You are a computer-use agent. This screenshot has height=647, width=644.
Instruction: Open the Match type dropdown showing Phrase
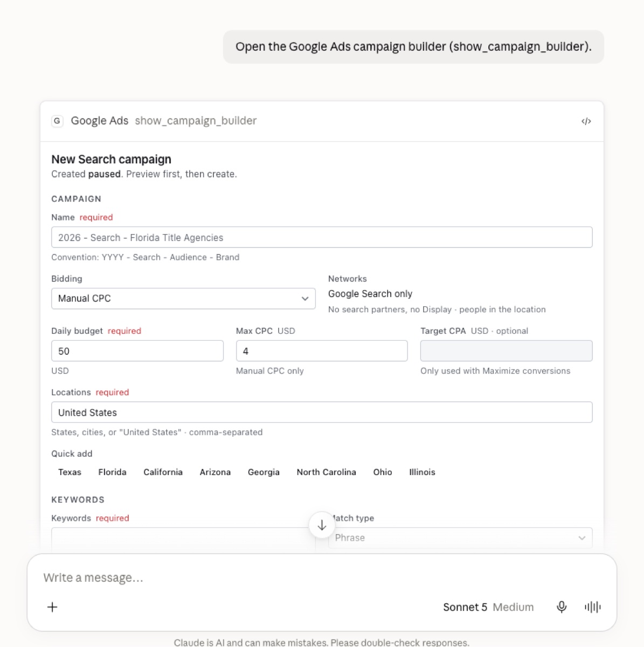[x=460, y=538]
